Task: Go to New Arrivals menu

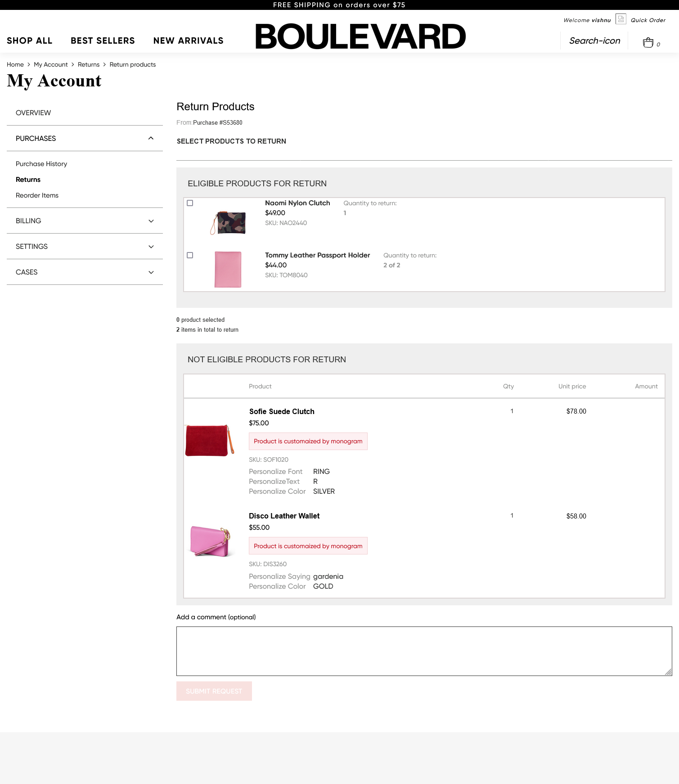Action: (x=188, y=41)
